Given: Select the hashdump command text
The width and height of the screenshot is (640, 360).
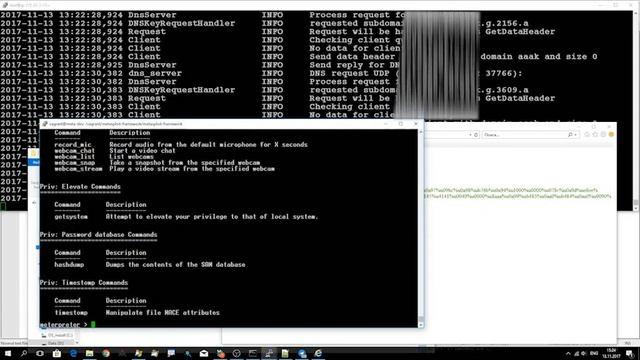Looking at the screenshot, I should pos(69,264).
